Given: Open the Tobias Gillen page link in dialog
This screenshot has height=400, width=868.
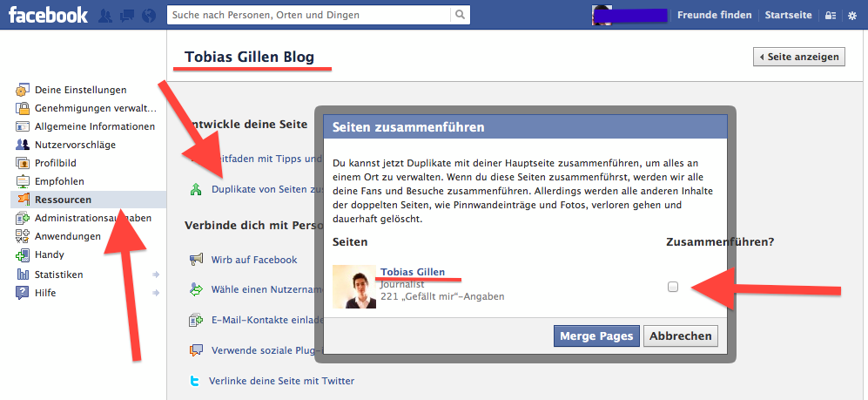Looking at the screenshot, I should (x=413, y=272).
